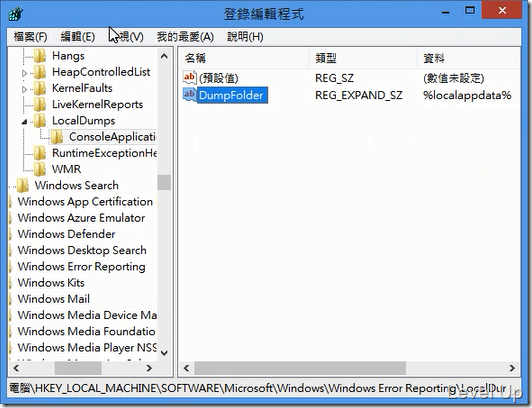Select the Windows Mail key
The height and width of the screenshot is (408, 532).
pyautogui.click(x=54, y=299)
